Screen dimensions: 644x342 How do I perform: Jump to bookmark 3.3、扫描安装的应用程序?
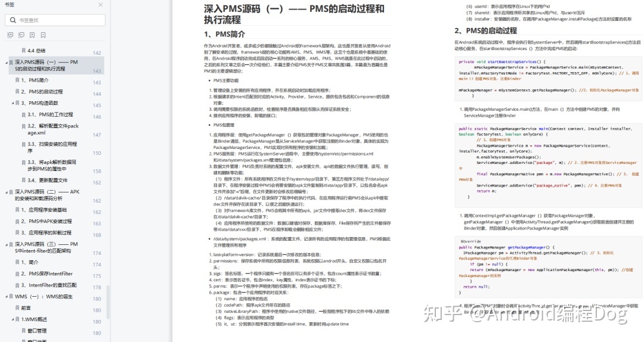click(52, 147)
